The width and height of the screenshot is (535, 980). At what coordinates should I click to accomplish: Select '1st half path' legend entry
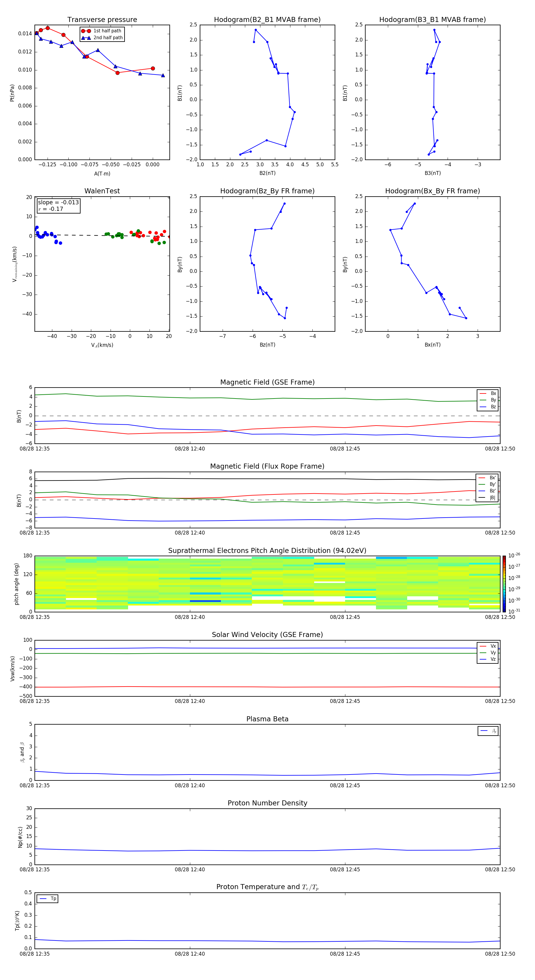pos(101,31)
